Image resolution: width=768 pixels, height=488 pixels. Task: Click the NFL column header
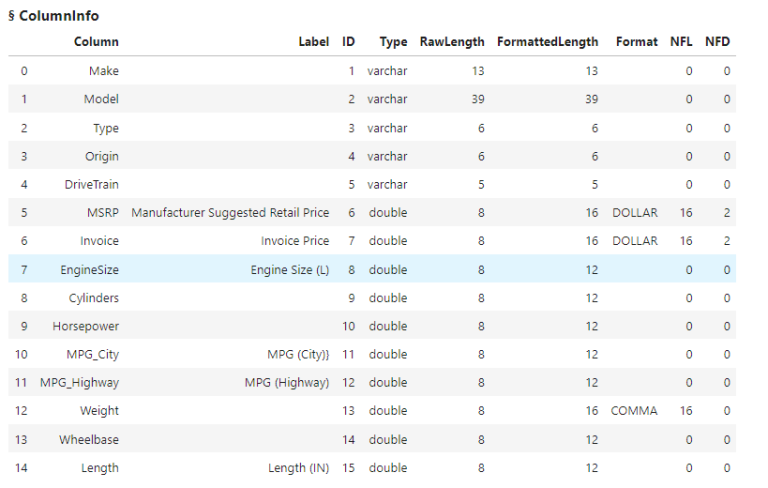(682, 42)
